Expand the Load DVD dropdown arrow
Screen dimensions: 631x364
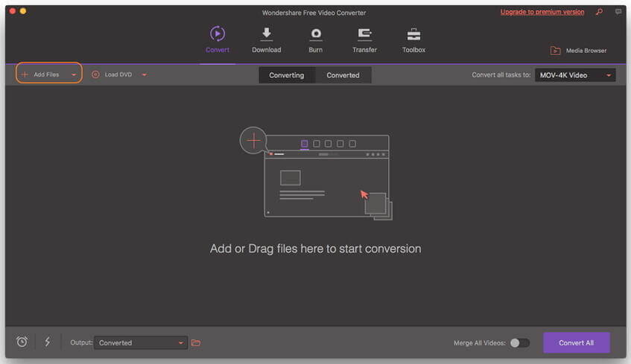(145, 75)
